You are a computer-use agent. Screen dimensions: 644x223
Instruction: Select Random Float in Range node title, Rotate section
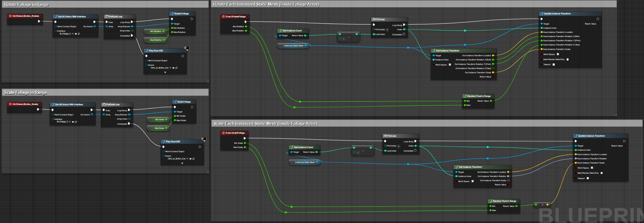point(479,96)
